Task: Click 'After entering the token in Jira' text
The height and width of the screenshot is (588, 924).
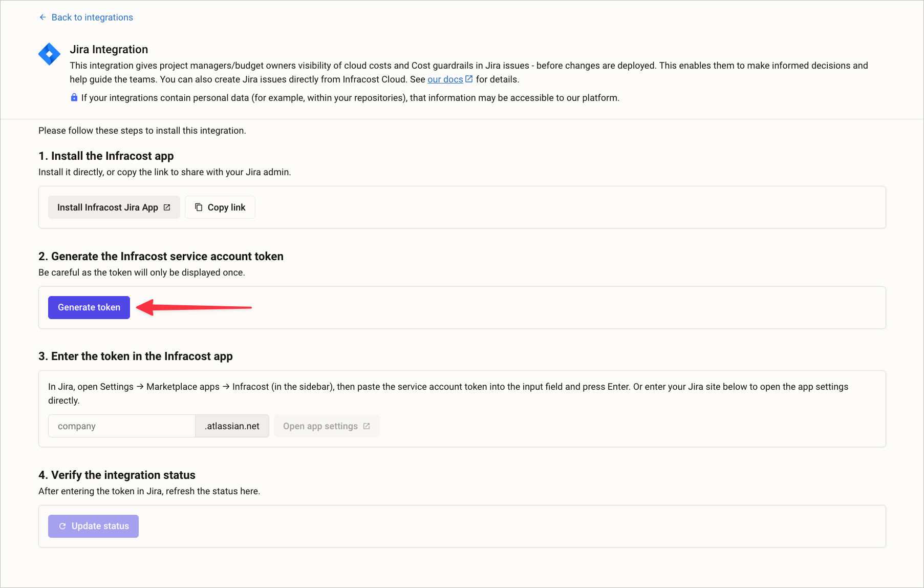Action: 149,491
